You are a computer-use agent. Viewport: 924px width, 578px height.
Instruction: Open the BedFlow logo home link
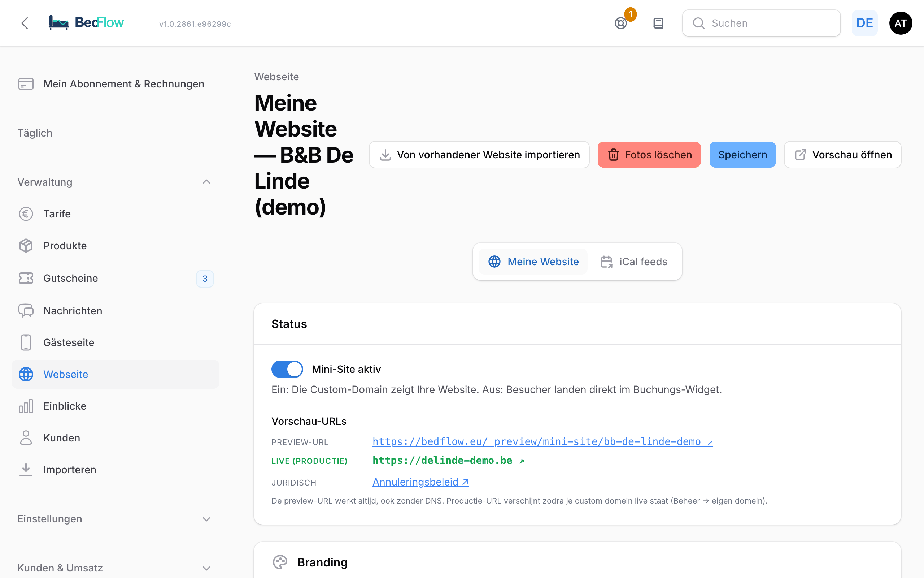pos(86,23)
